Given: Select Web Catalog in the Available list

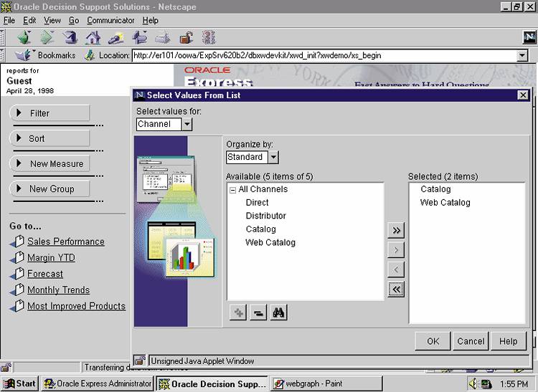Looking at the screenshot, I should 270,243.
